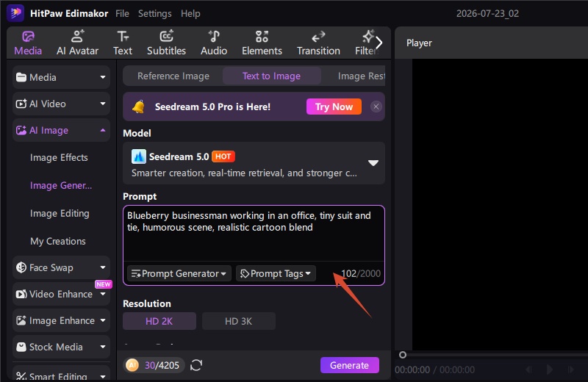Click the 00:00:00 timecode display

[435, 370]
